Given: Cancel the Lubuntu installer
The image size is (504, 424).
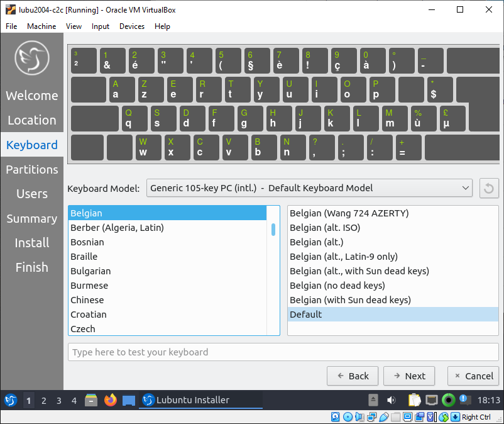Looking at the screenshot, I should (x=473, y=376).
